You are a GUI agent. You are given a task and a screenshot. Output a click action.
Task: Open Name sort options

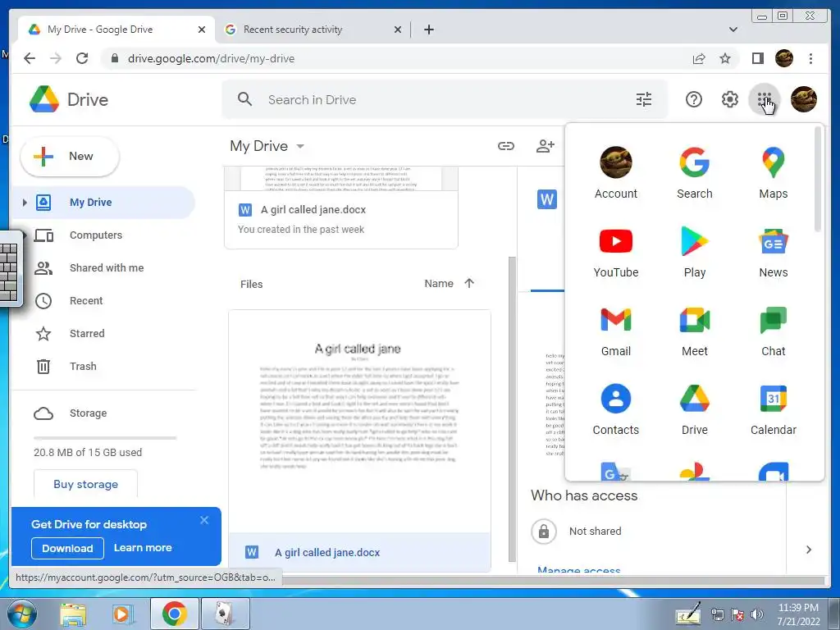[x=439, y=283]
